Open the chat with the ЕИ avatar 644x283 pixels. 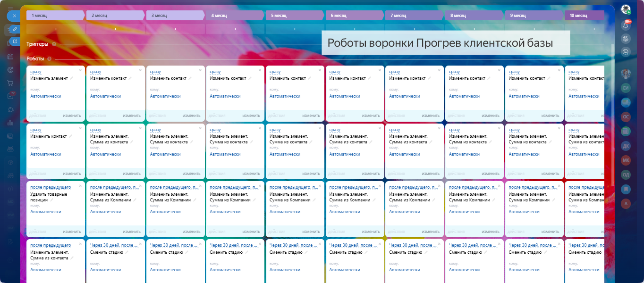coord(626,88)
